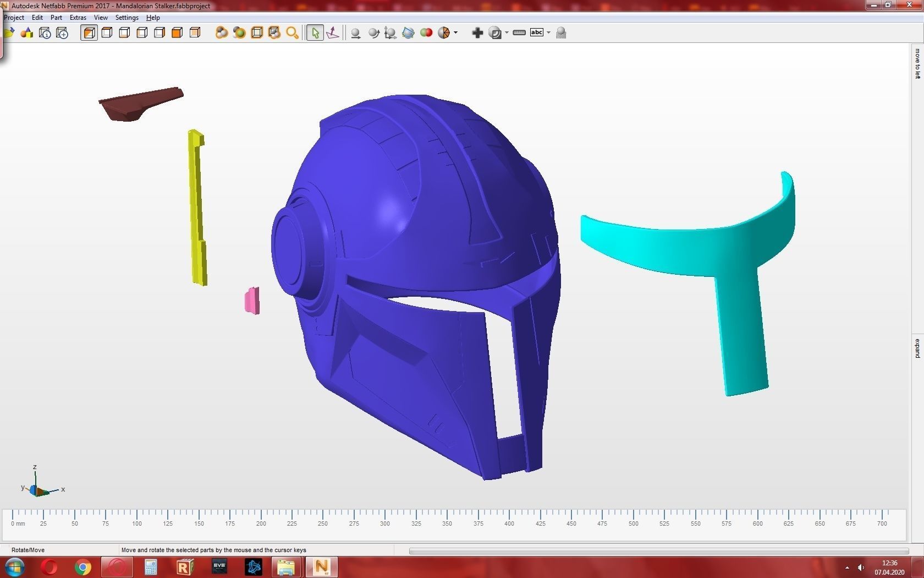Click the zoom icon with green sphere
924x578 pixels.
tap(239, 33)
